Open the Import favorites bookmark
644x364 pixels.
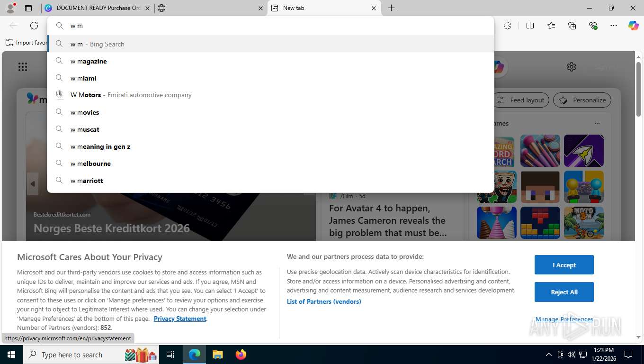click(27, 43)
